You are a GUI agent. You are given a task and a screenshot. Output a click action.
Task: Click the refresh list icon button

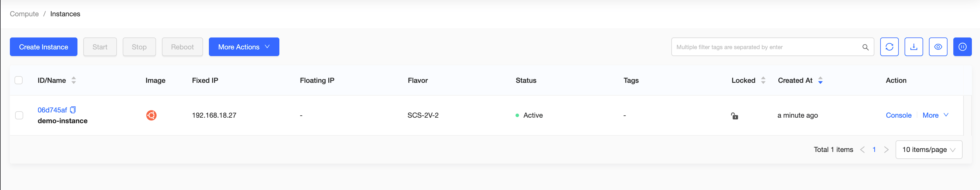coord(889,47)
